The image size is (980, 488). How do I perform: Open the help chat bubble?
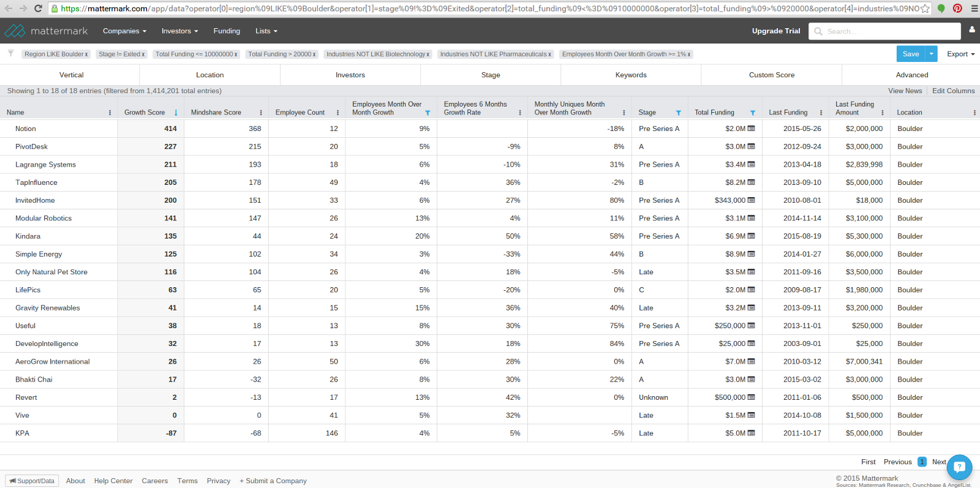959,467
